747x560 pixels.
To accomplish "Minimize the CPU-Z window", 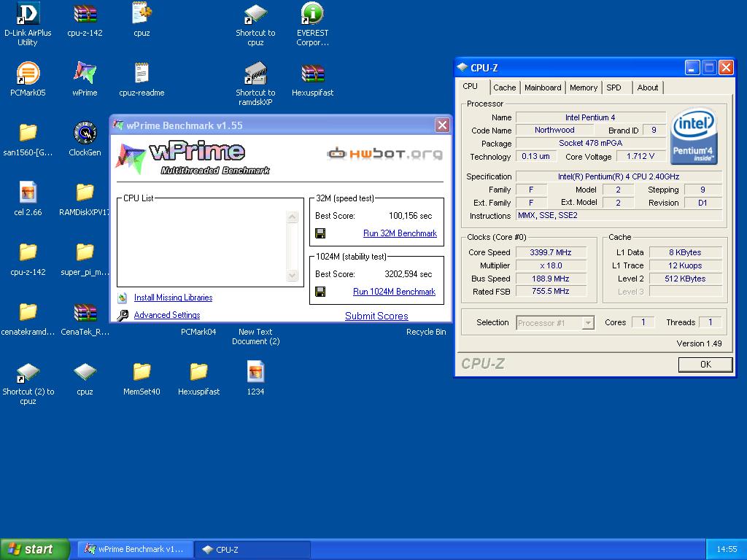I will click(692, 68).
